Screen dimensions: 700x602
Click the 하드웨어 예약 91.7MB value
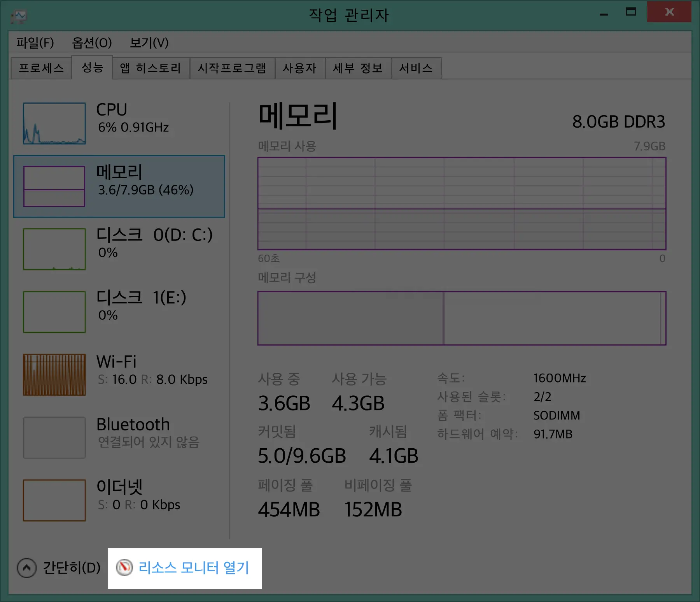click(x=553, y=434)
